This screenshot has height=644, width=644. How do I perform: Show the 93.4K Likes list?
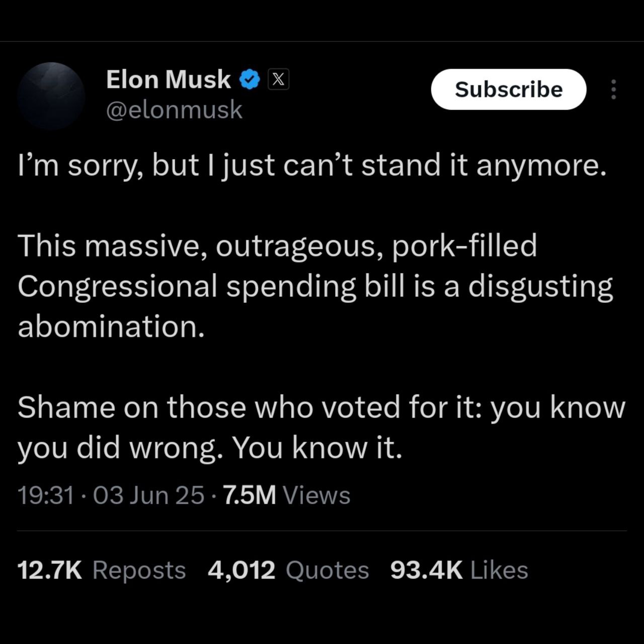459,570
